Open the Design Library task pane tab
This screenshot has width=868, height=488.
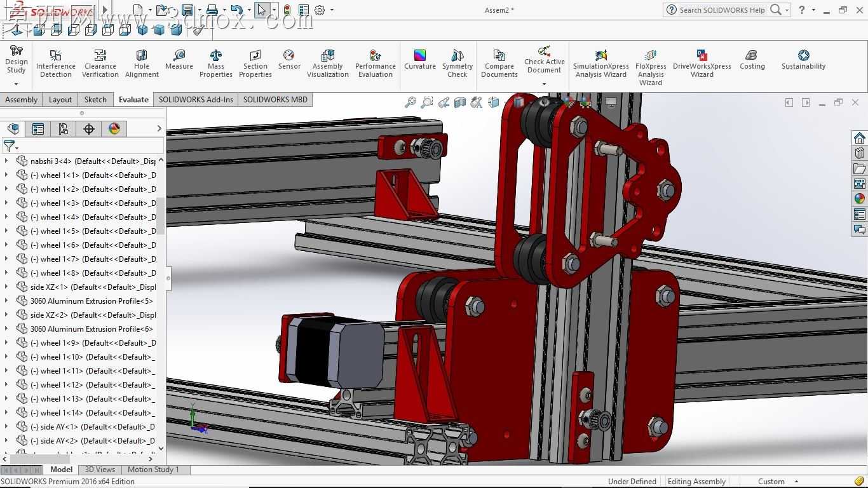(860, 153)
